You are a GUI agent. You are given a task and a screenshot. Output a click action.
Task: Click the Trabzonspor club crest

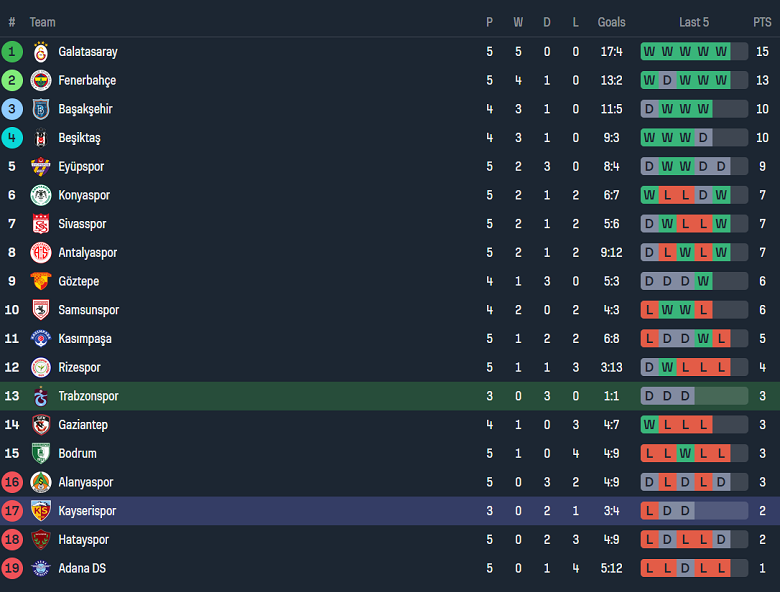pos(41,397)
